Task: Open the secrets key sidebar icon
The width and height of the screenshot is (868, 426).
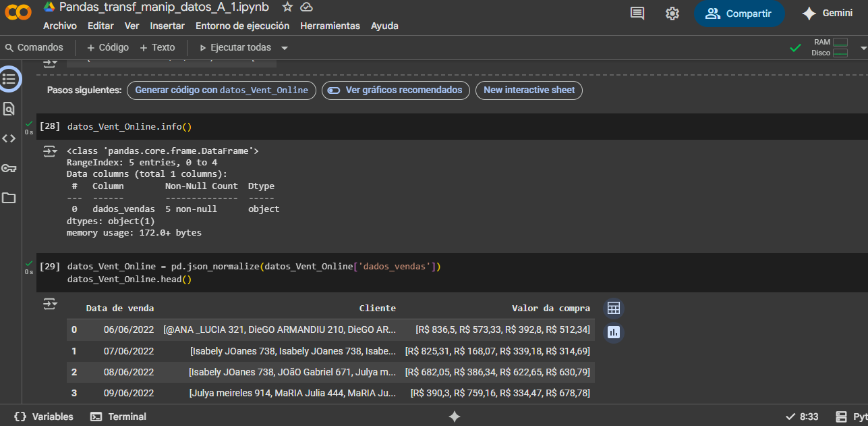Action: pos(9,168)
